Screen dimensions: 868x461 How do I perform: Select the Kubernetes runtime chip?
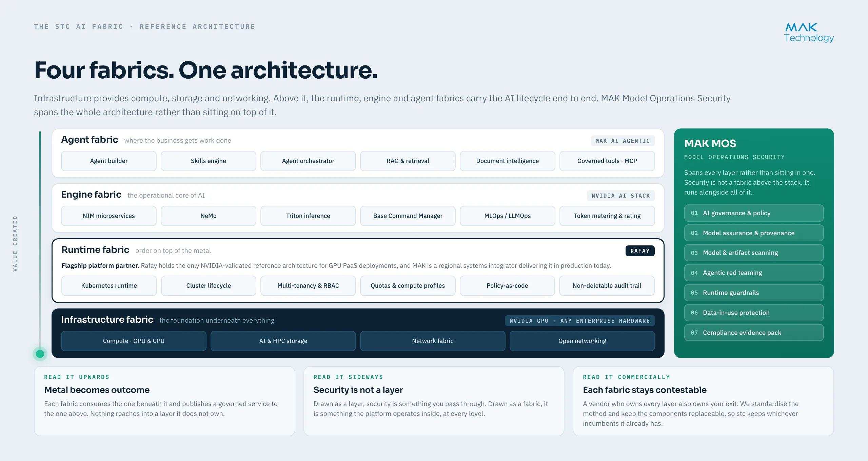point(109,286)
